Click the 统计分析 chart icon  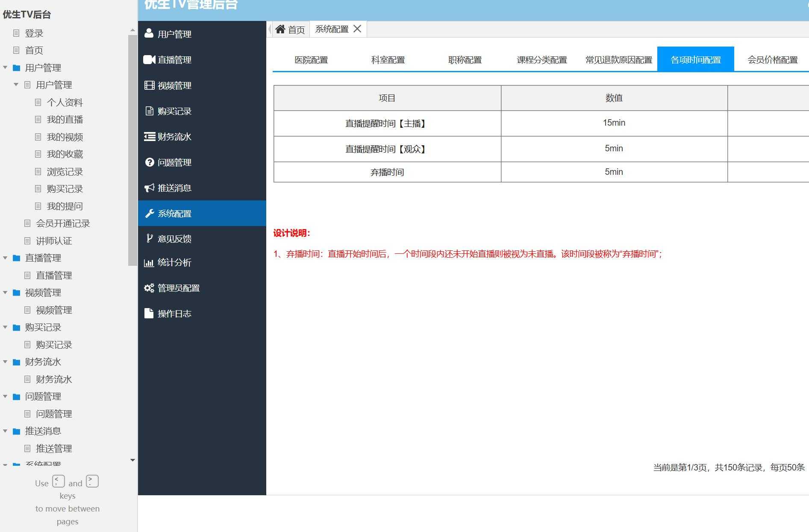149,262
